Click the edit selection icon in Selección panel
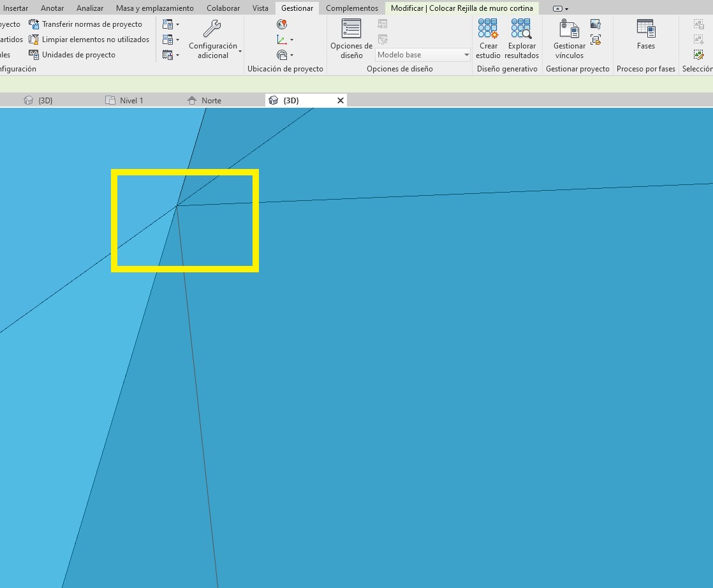Viewport: 713px width, 588px height. click(x=698, y=55)
